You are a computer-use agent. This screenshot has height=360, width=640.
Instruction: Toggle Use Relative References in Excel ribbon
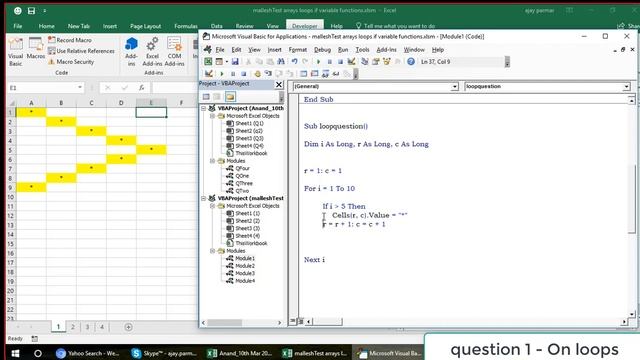81,51
